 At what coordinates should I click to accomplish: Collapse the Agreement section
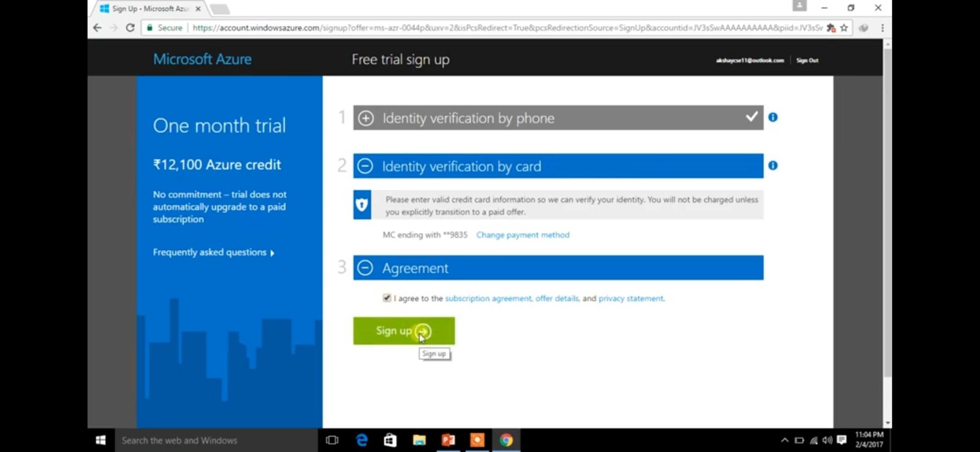point(365,267)
